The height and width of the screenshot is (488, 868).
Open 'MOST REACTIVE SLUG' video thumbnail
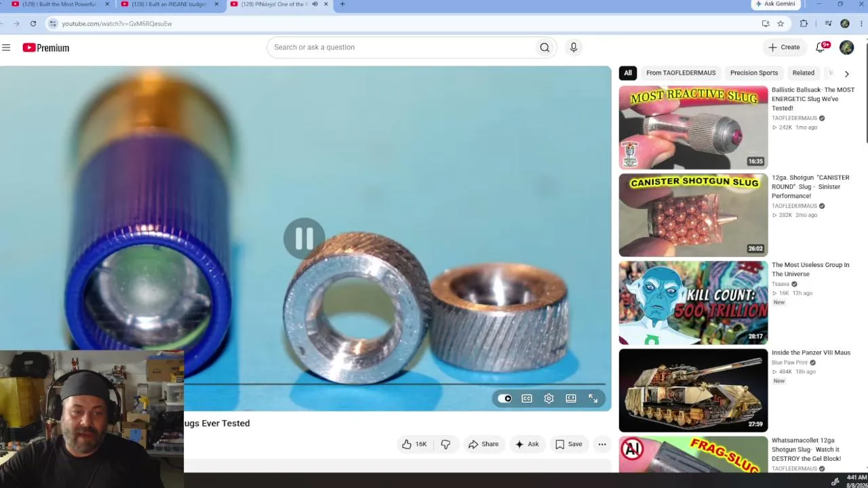pos(693,127)
